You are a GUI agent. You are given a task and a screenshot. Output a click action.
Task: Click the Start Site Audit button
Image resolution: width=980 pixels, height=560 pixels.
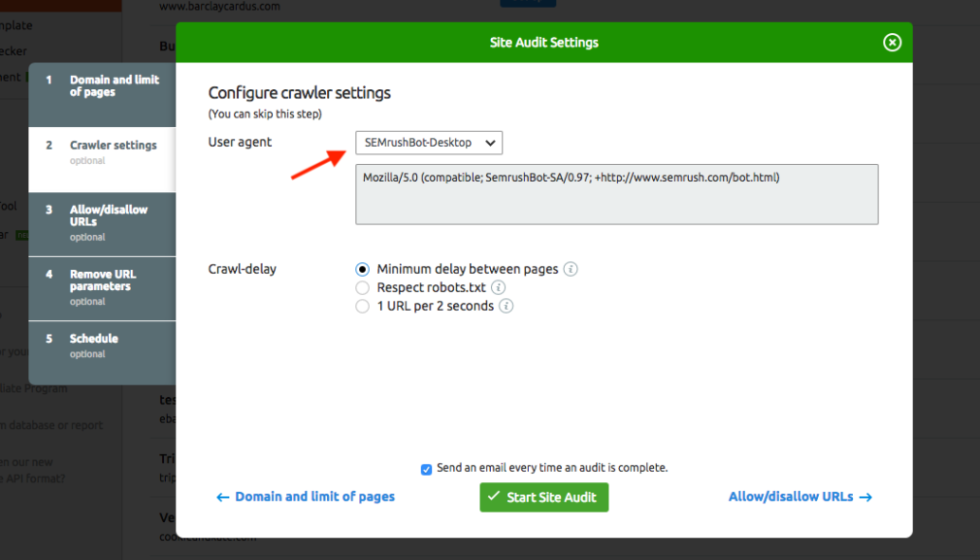(543, 497)
